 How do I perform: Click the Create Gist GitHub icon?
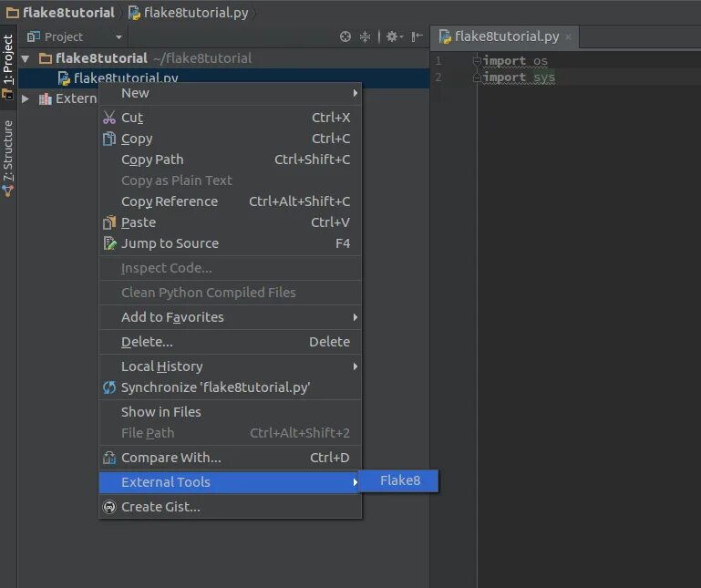[x=109, y=507]
